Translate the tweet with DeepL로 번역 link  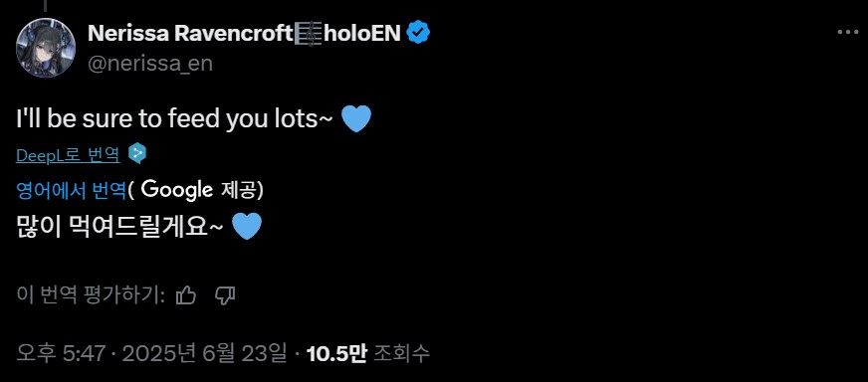point(68,155)
